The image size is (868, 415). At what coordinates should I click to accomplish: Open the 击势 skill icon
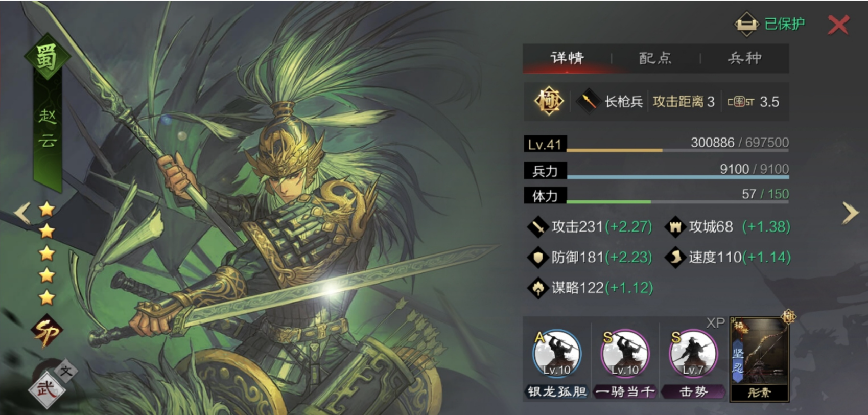click(693, 354)
